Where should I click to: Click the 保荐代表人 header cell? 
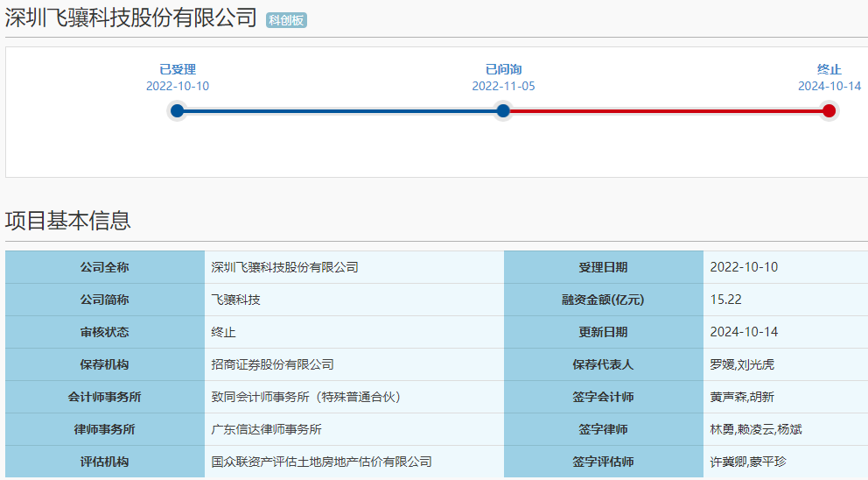604,364
